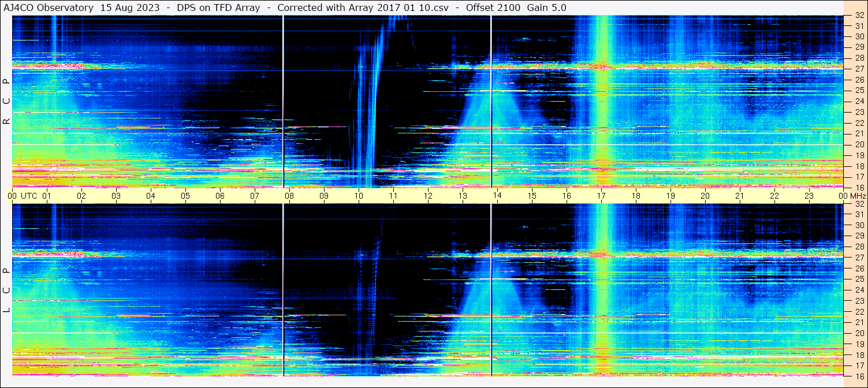
Task: Click bright yellow burst at 17 UTC, RCP panel
Action: tap(602, 101)
